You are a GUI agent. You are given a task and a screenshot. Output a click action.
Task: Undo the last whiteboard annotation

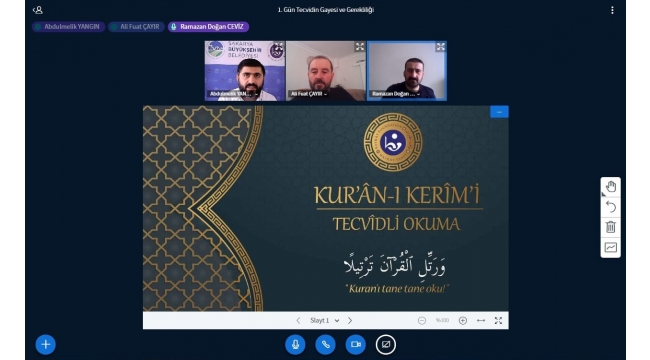click(x=611, y=207)
